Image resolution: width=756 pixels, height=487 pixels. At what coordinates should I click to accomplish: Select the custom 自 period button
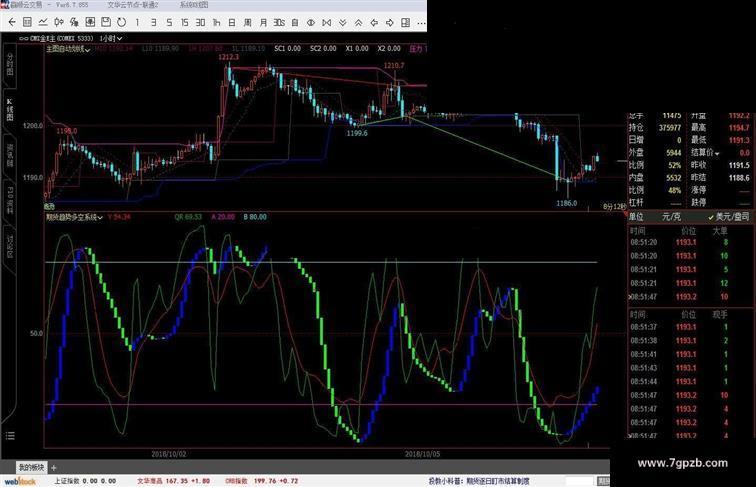[x=295, y=22]
